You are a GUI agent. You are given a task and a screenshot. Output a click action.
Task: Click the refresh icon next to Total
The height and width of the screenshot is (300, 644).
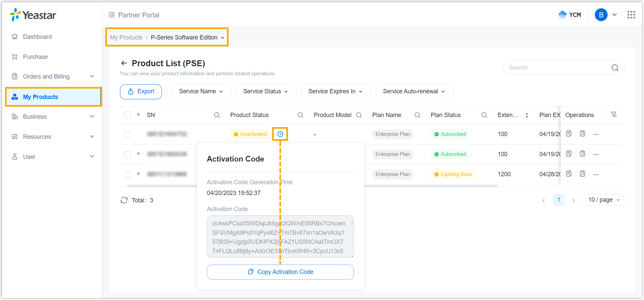(x=124, y=200)
